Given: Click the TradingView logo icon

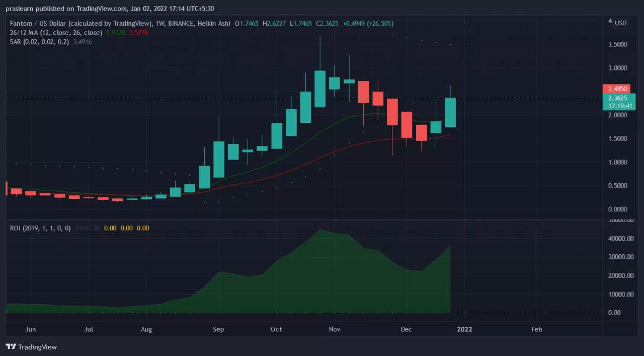Looking at the screenshot, I should (x=11, y=346).
